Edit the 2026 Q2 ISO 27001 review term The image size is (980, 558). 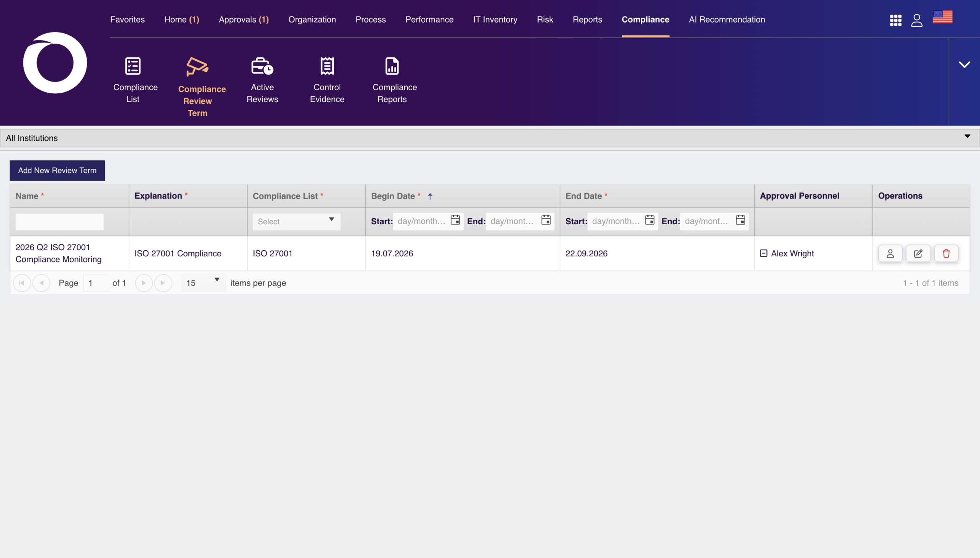(918, 253)
